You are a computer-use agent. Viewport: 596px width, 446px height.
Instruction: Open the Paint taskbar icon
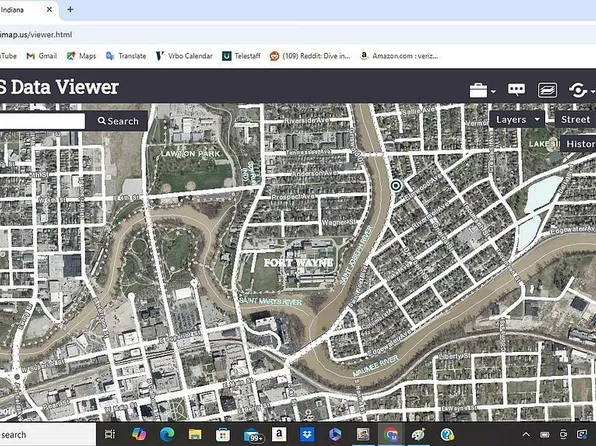pyautogui.click(x=419, y=434)
